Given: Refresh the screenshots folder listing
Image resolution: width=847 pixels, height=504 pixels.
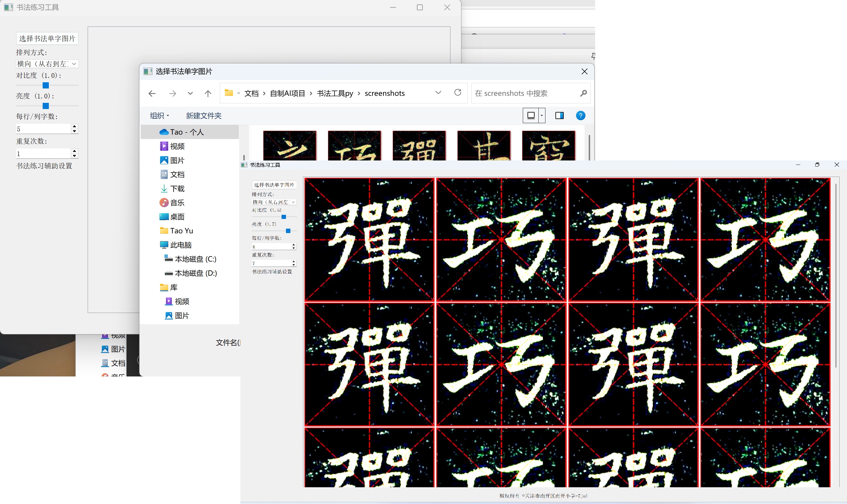Looking at the screenshot, I should (457, 92).
